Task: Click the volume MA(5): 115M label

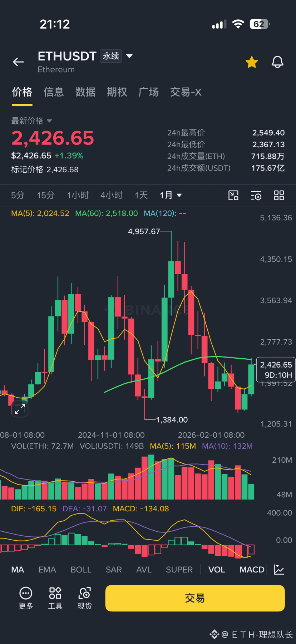Action: pyautogui.click(x=173, y=446)
